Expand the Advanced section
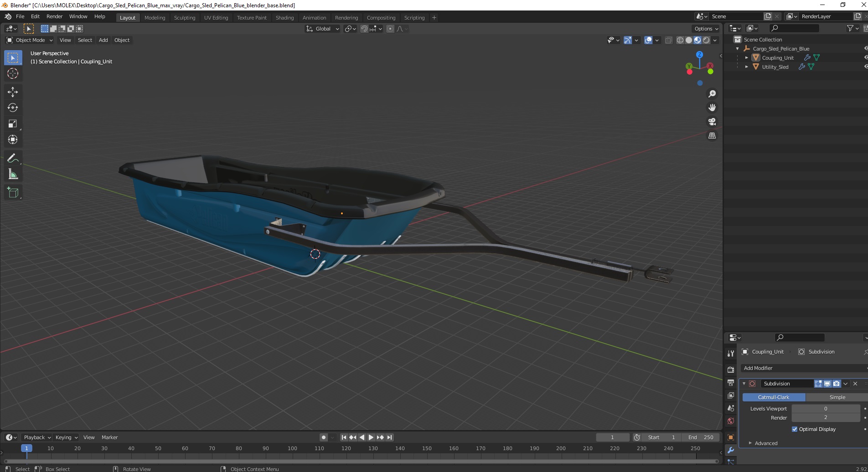Viewport: 868px width, 472px height. click(x=766, y=443)
